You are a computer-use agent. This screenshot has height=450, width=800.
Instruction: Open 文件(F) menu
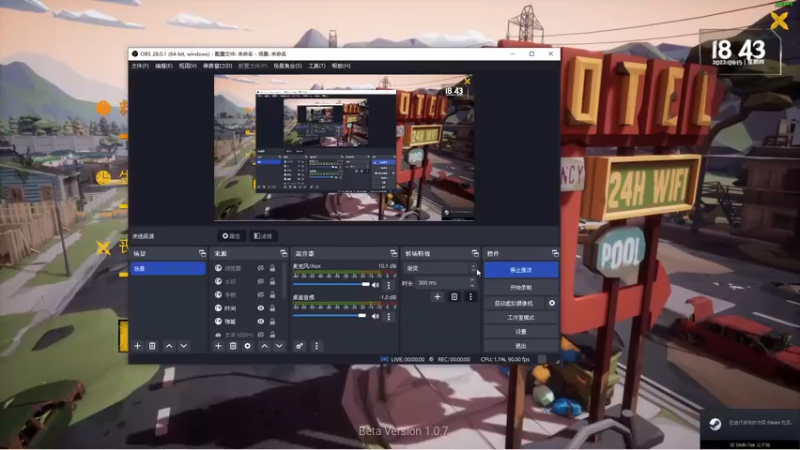tap(140, 66)
